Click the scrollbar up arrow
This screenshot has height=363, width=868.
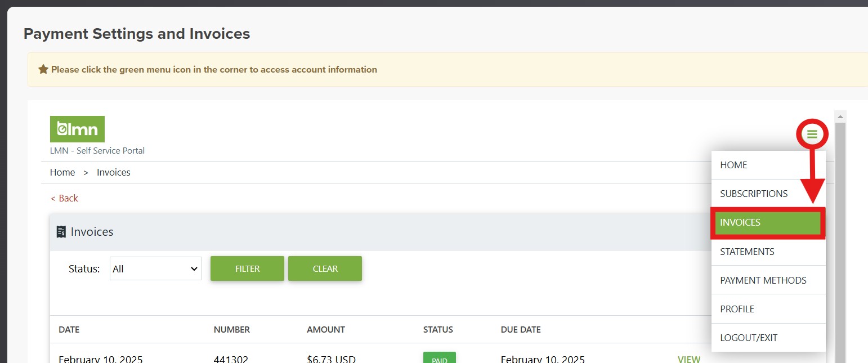coord(840,116)
